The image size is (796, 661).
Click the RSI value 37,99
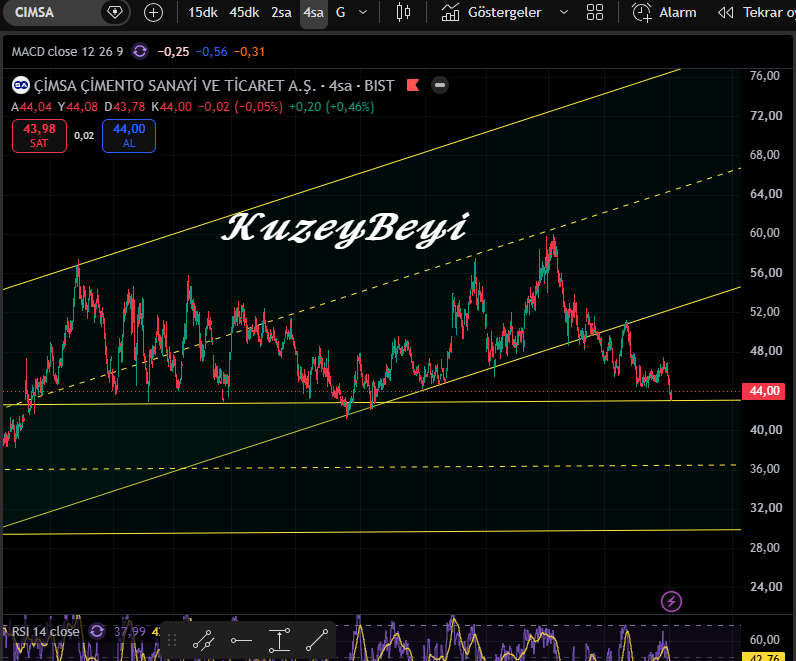coord(129,632)
